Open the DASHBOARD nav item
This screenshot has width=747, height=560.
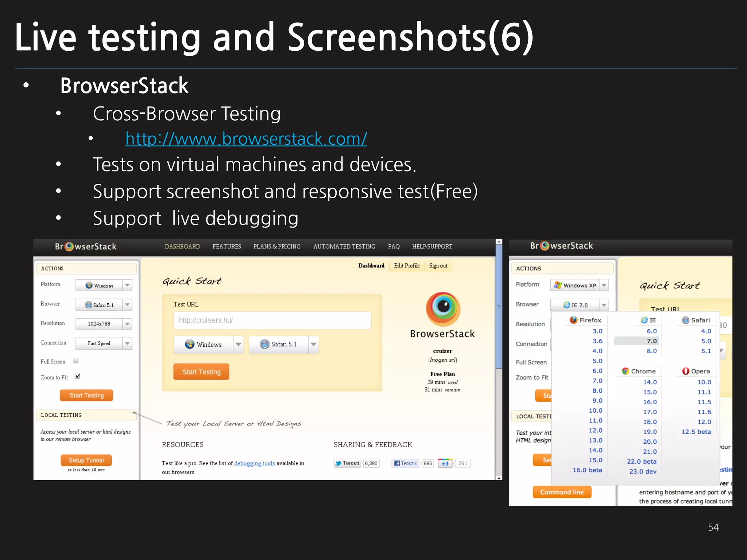182,246
